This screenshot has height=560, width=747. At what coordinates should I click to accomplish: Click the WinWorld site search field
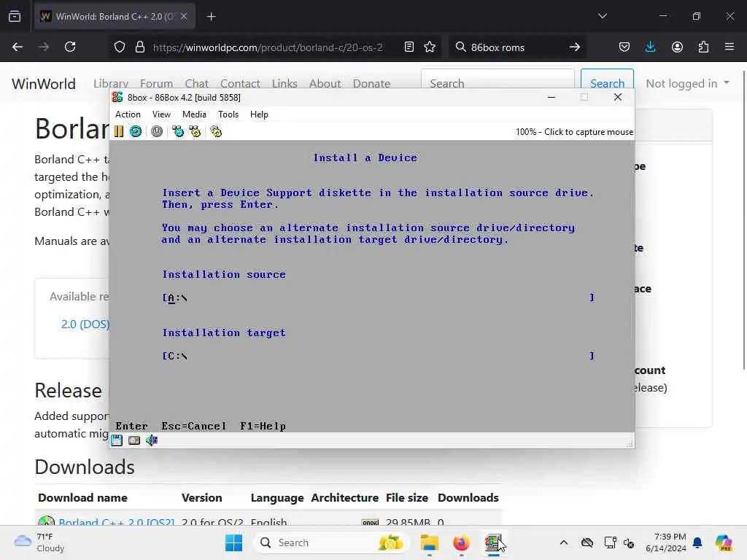coord(498,82)
